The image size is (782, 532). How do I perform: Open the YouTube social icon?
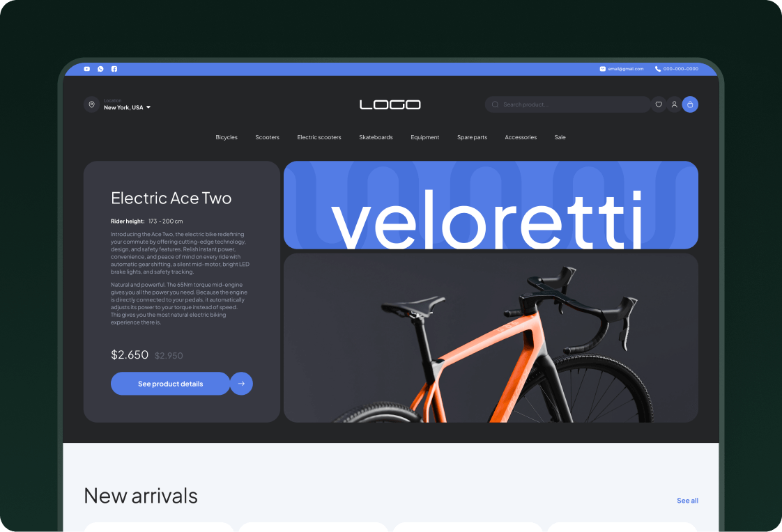click(87, 69)
